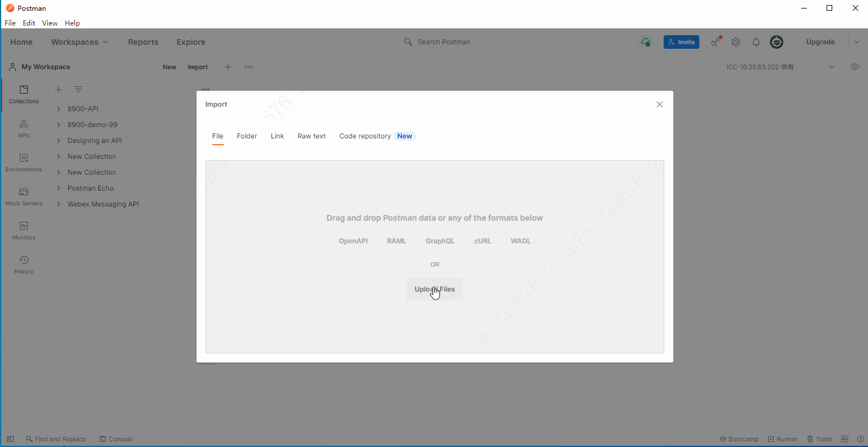868x447 pixels.
Task: Close the Import dialog
Action: pos(659,104)
